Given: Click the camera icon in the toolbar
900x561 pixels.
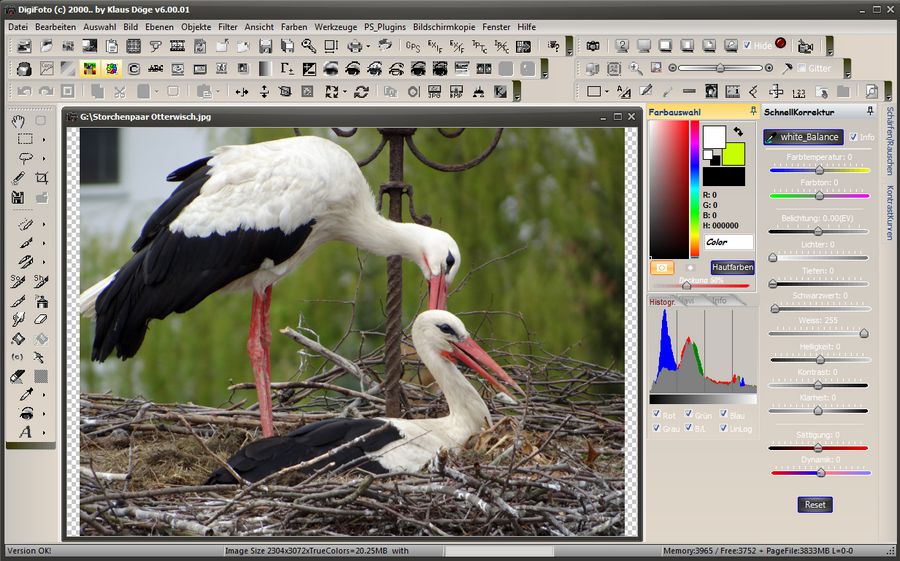Looking at the screenshot, I should pyautogui.click(x=593, y=46).
